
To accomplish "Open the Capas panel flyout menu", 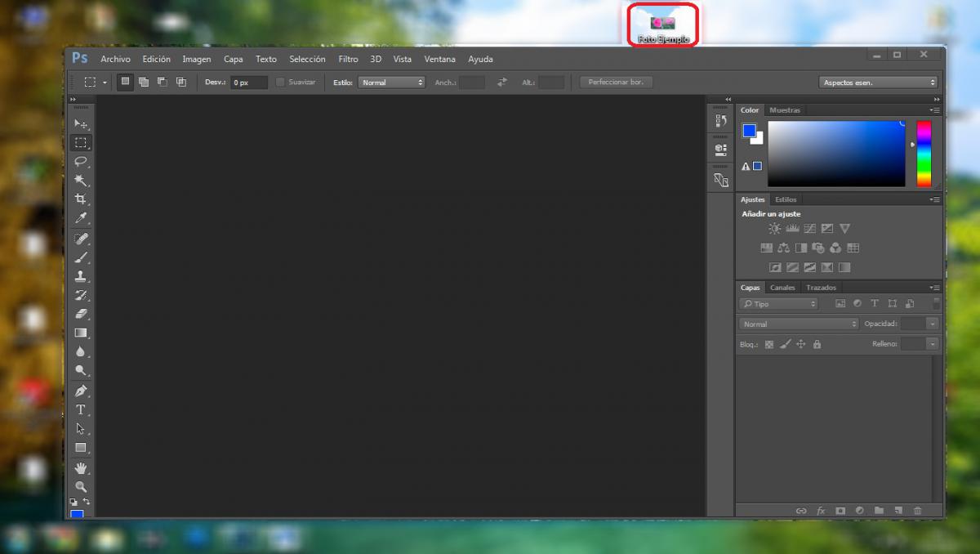I will (934, 288).
